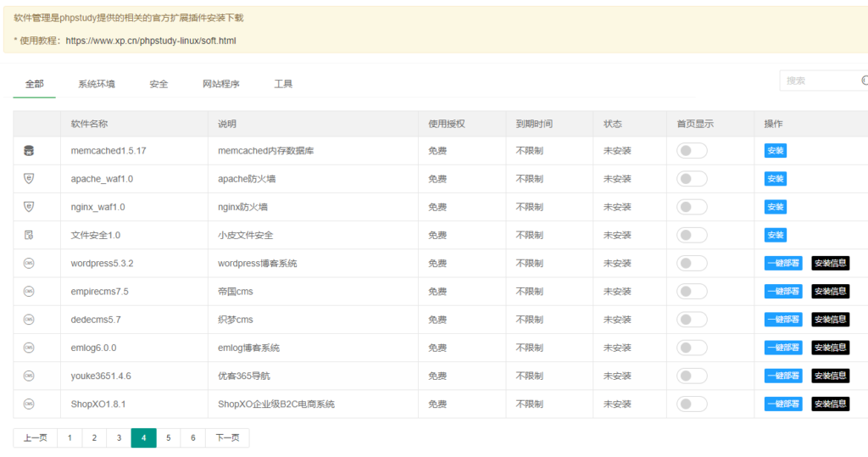Install 文件安全1.0 with 安装 button

tap(775, 235)
